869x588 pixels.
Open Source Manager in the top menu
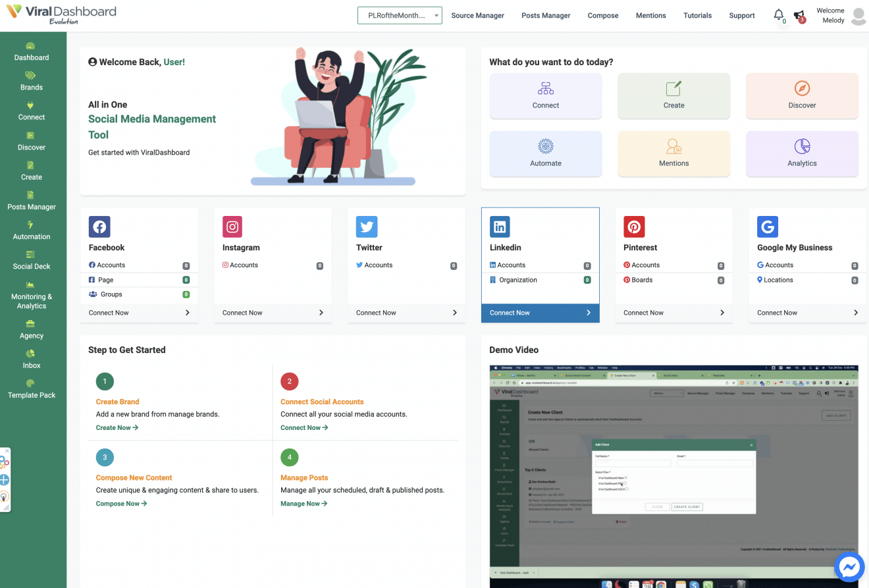[x=477, y=15]
